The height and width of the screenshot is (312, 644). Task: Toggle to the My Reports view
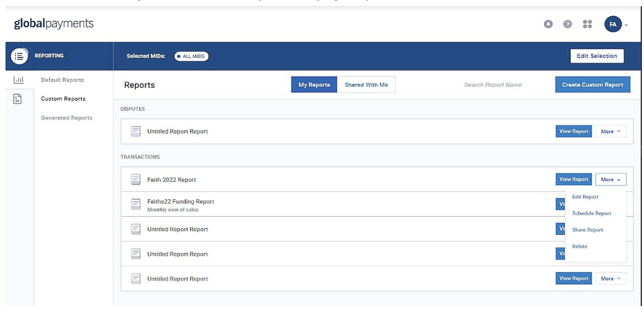pyautogui.click(x=314, y=85)
